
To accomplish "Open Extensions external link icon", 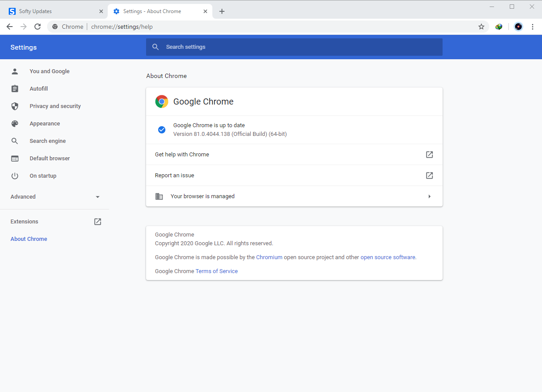I will click(x=98, y=222).
